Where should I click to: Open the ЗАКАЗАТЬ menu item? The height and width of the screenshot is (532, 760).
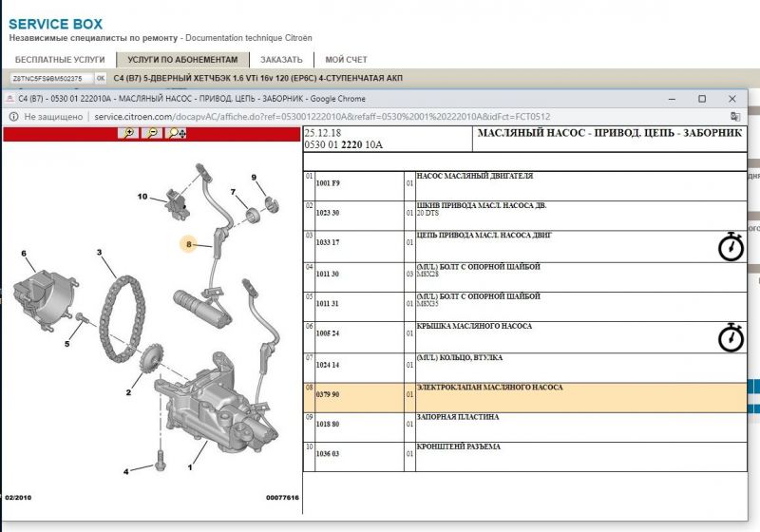click(x=281, y=59)
